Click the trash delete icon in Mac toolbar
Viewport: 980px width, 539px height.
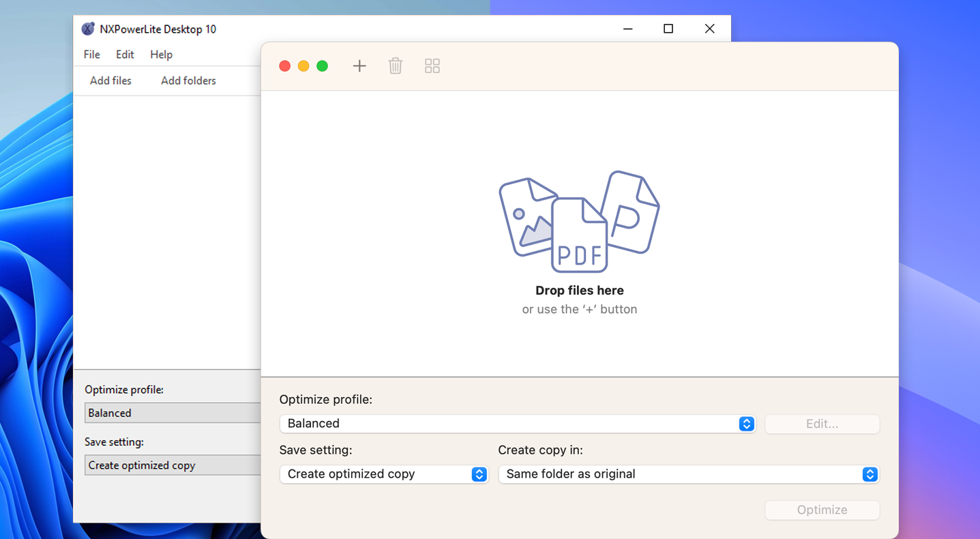(396, 66)
